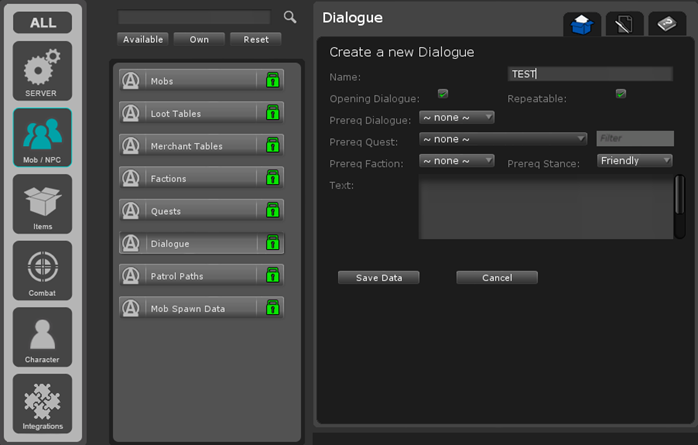Select the Mob / NPC category
Image resolution: width=698 pixels, height=445 pixels.
click(x=42, y=137)
